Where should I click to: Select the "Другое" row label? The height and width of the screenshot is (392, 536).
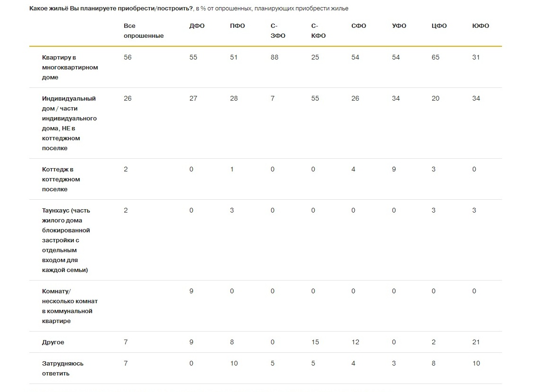[x=53, y=342]
